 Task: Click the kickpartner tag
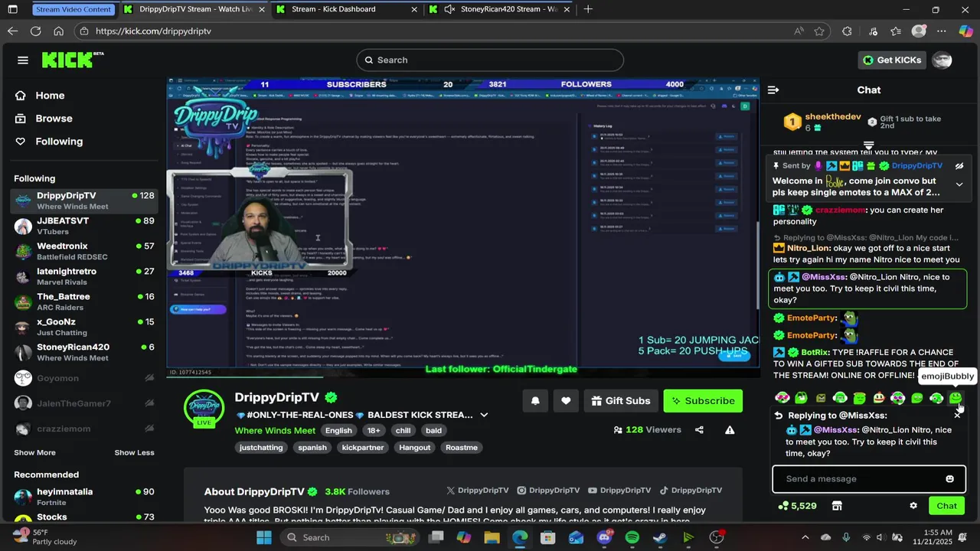tap(363, 448)
